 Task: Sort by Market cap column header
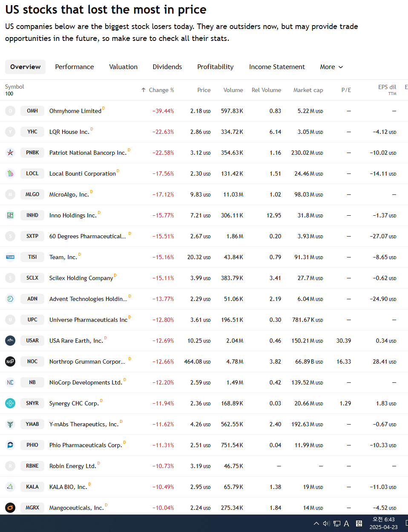coord(308,90)
